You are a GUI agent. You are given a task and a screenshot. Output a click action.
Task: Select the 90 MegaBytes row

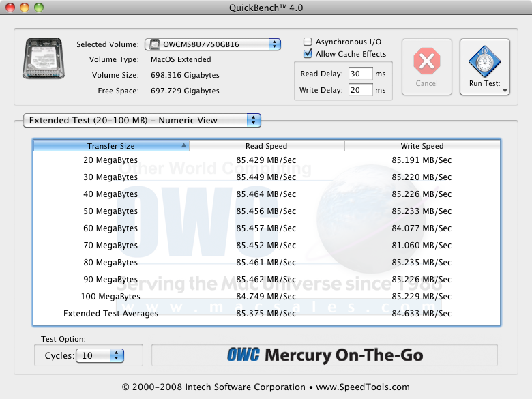pyautogui.click(x=266, y=279)
